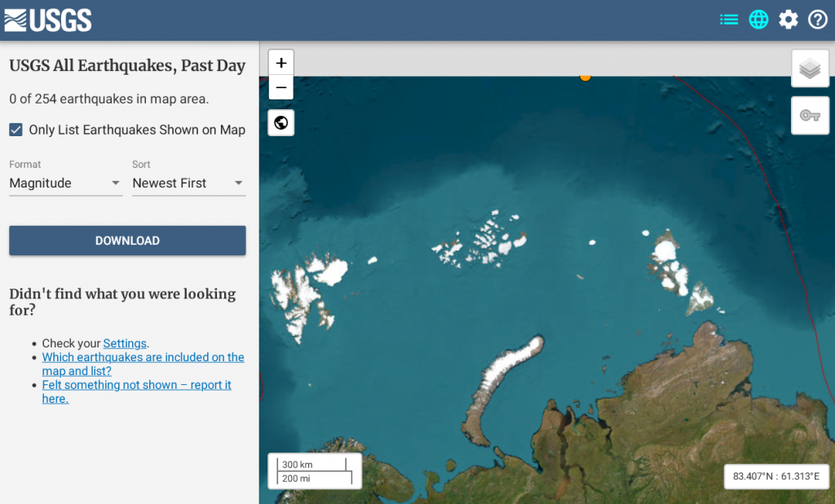The height and width of the screenshot is (504, 835).
Task: Toggle the map globe icon in header
Action: click(758, 20)
